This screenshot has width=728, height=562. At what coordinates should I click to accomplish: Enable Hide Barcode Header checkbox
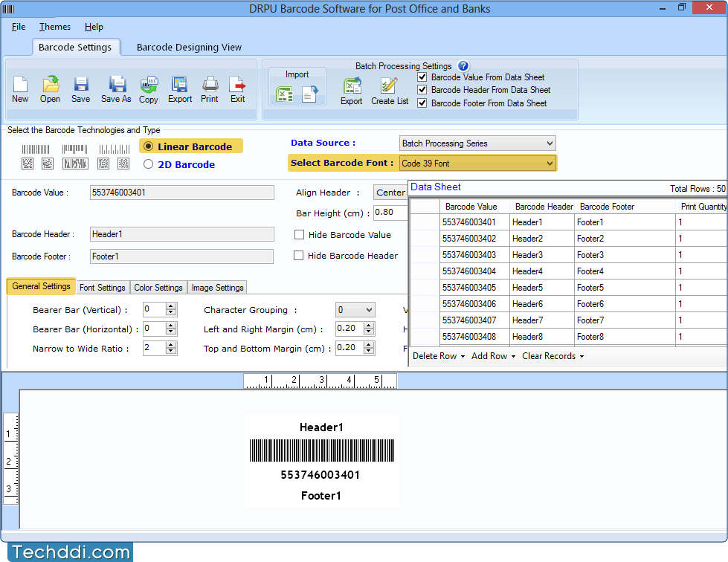coord(298,256)
